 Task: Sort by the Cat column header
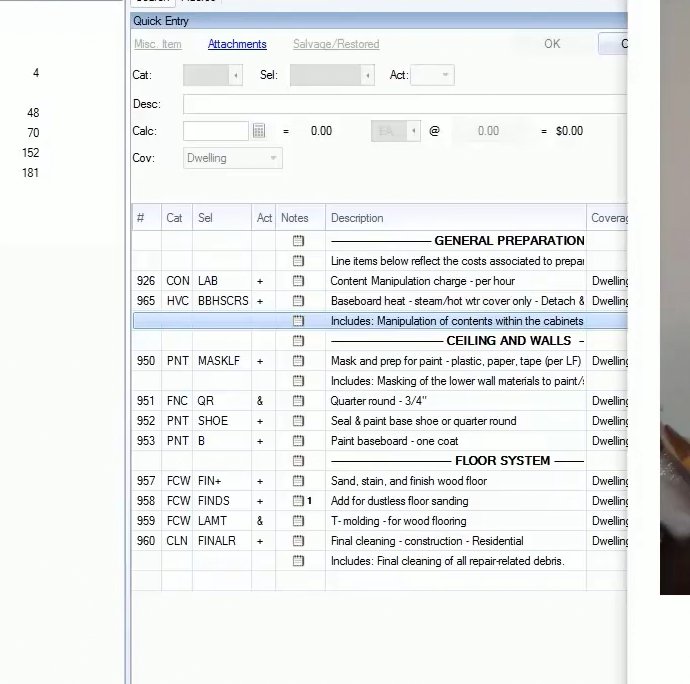coord(177,218)
